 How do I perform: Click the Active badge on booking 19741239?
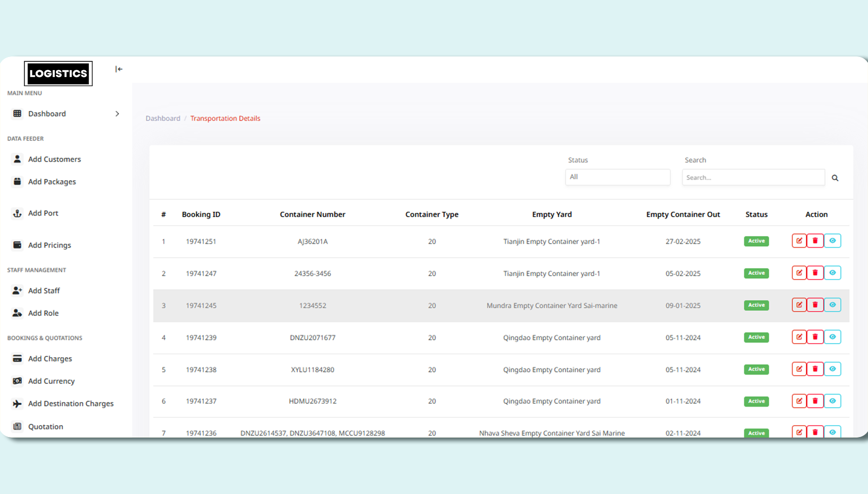click(756, 337)
